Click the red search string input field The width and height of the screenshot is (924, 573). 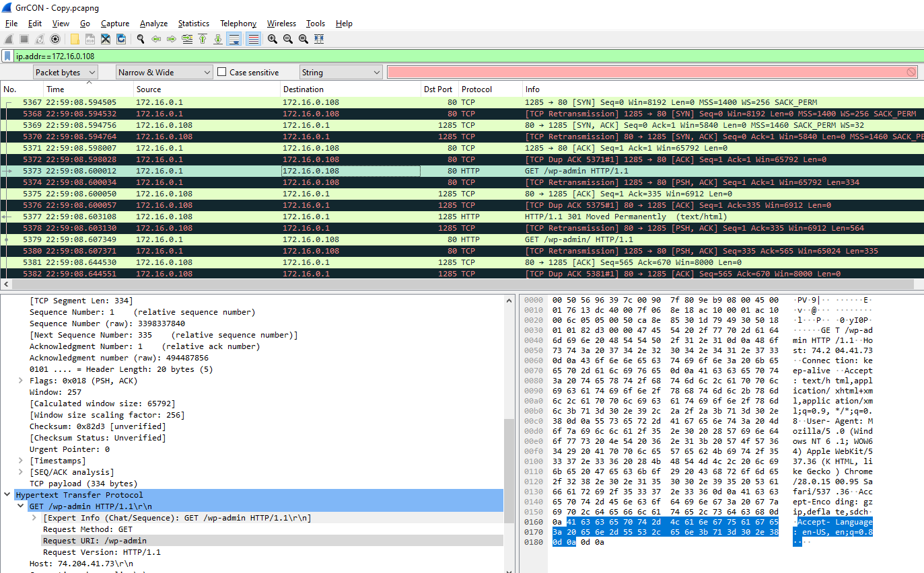(646, 73)
